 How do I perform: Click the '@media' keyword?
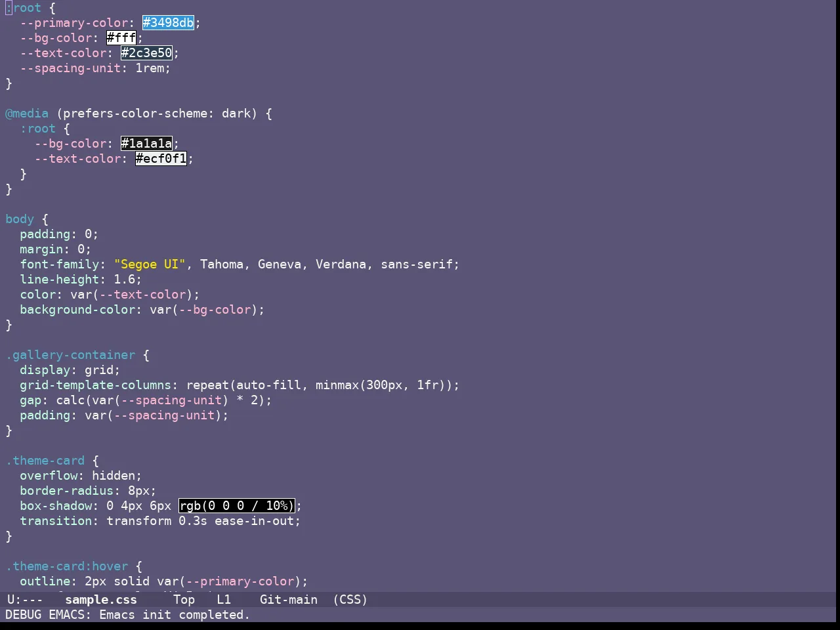pos(27,114)
